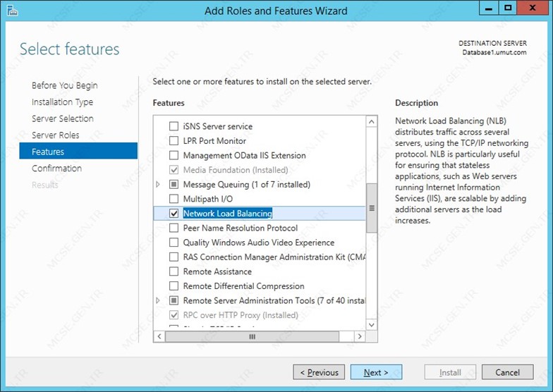
Task: Click the features list scroll down arrow
Action: coord(371,324)
